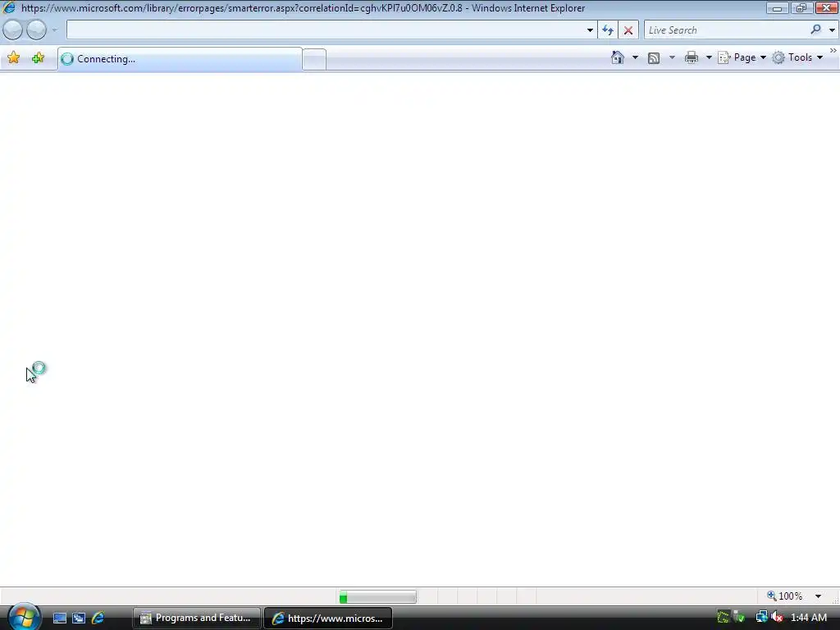Expand the zoom level dropdown arrow
This screenshot has height=630, width=840.
pyautogui.click(x=818, y=596)
